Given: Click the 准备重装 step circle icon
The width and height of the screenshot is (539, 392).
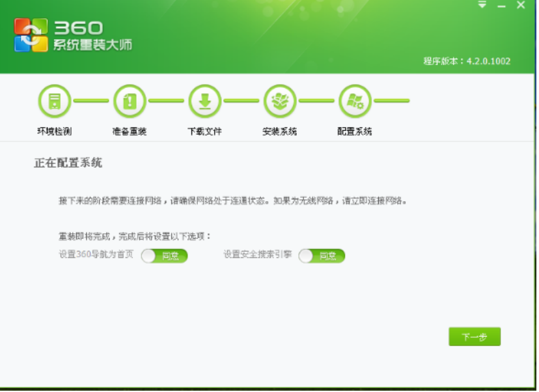Looking at the screenshot, I should (x=130, y=101).
